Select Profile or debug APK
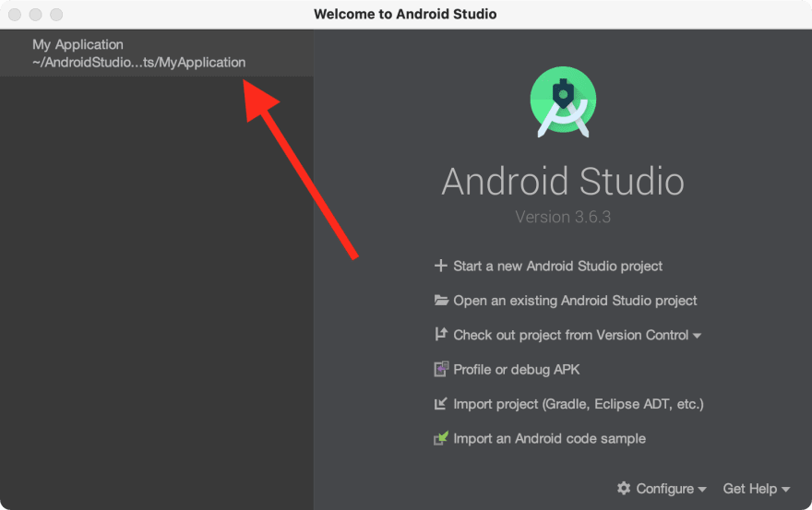This screenshot has height=510, width=812. pos(517,370)
